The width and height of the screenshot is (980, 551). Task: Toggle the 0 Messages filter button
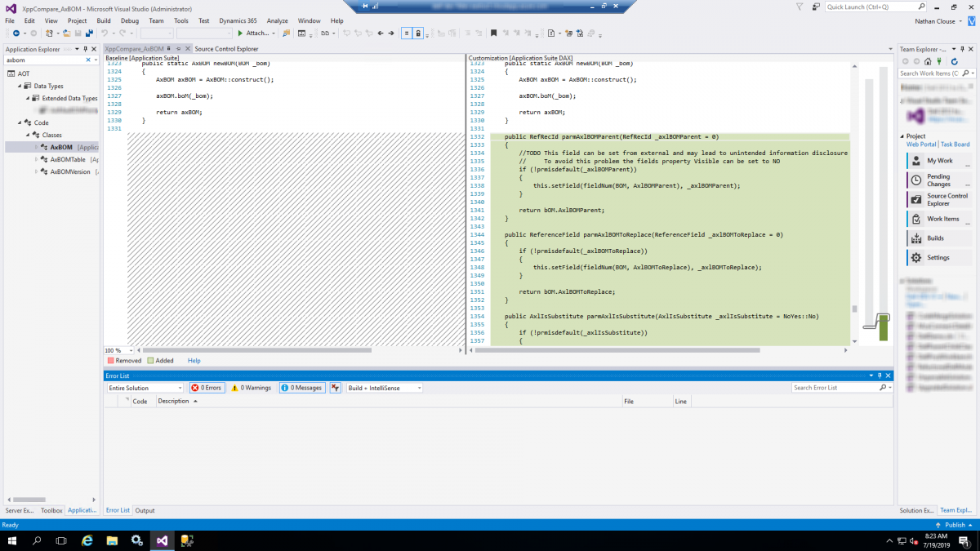pos(301,388)
